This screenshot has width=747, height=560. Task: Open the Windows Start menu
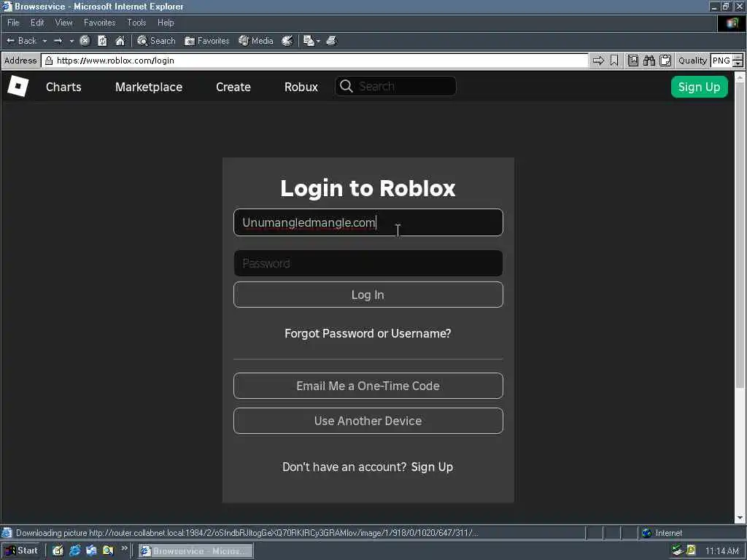[x=21, y=551]
